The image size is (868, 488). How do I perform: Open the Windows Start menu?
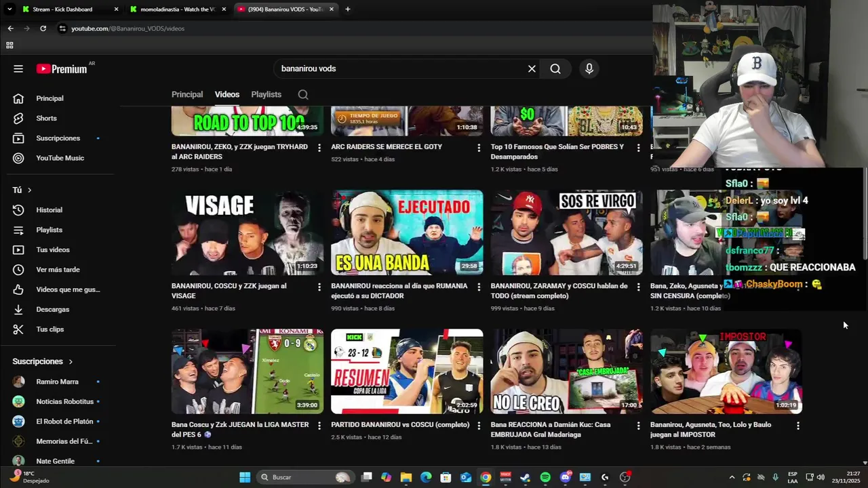click(x=245, y=477)
